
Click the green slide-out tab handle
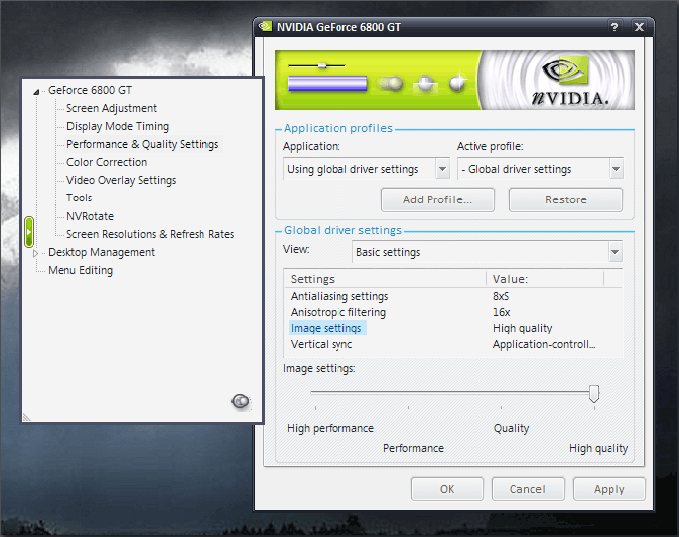pos(29,232)
